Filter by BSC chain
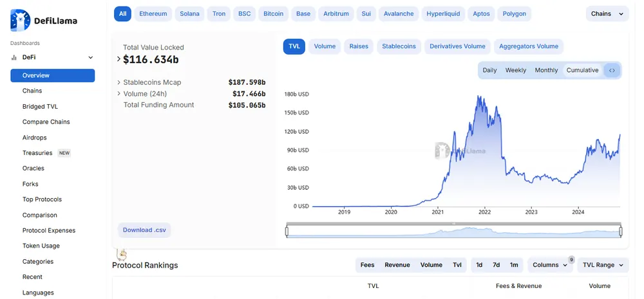Image resolution: width=644 pixels, height=299 pixels. 244,14
